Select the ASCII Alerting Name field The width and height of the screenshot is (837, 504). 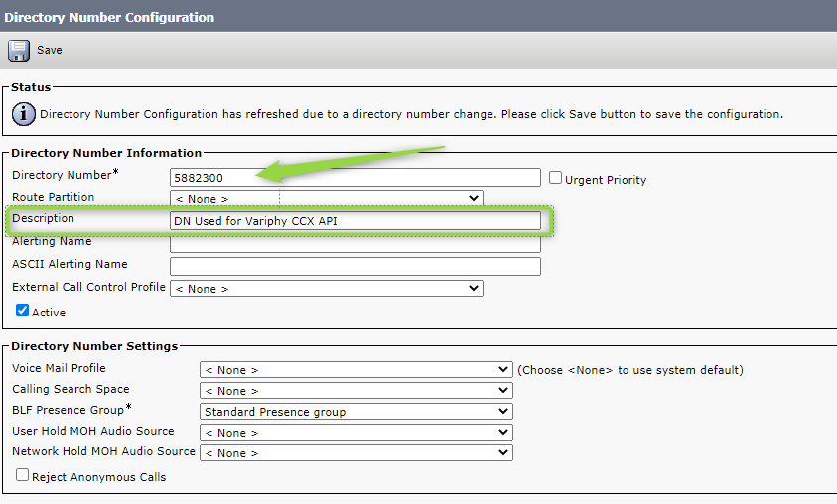[x=355, y=266]
